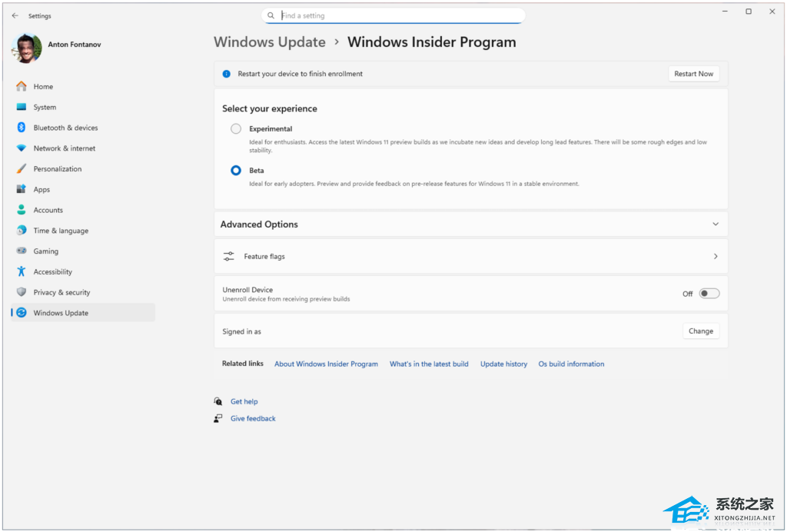Minimize the Settings window
This screenshot has width=787, height=532.
pyautogui.click(x=725, y=11)
